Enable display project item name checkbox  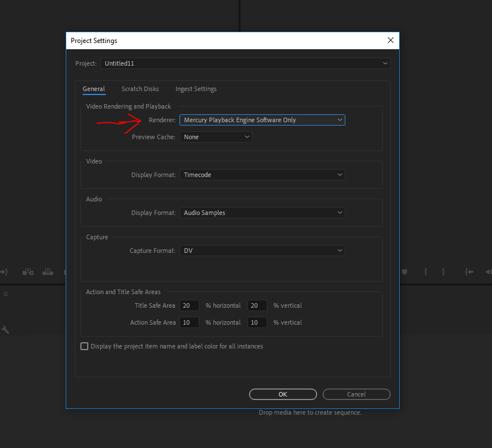pyautogui.click(x=85, y=346)
